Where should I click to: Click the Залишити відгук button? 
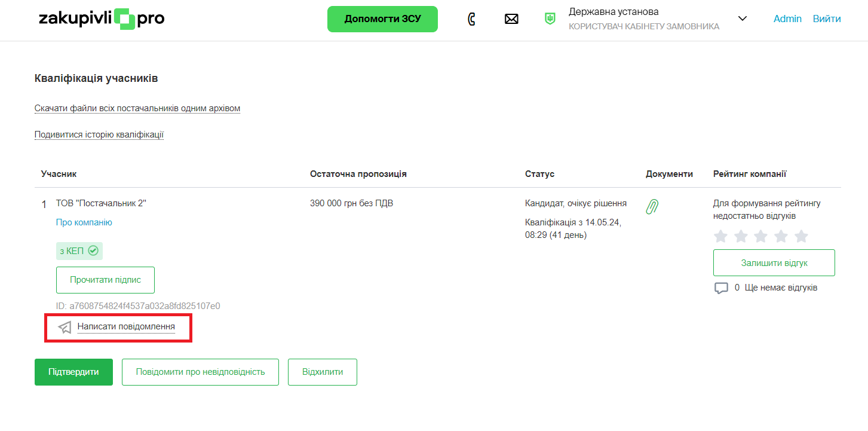click(774, 262)
